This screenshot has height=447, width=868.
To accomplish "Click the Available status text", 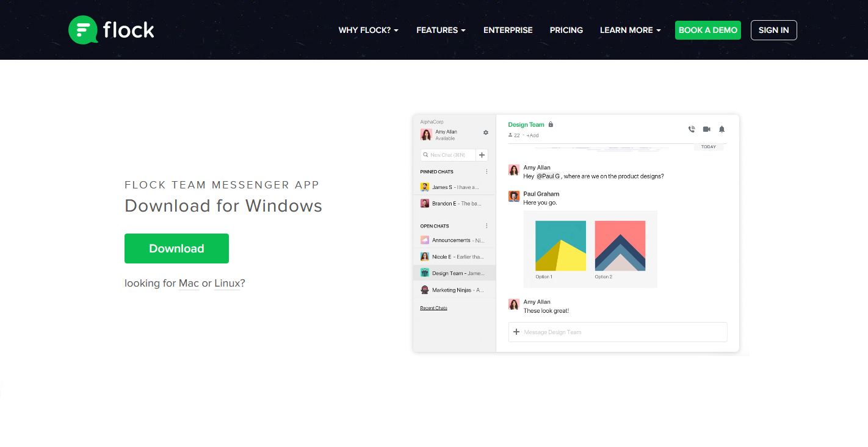I will point(445,138).
